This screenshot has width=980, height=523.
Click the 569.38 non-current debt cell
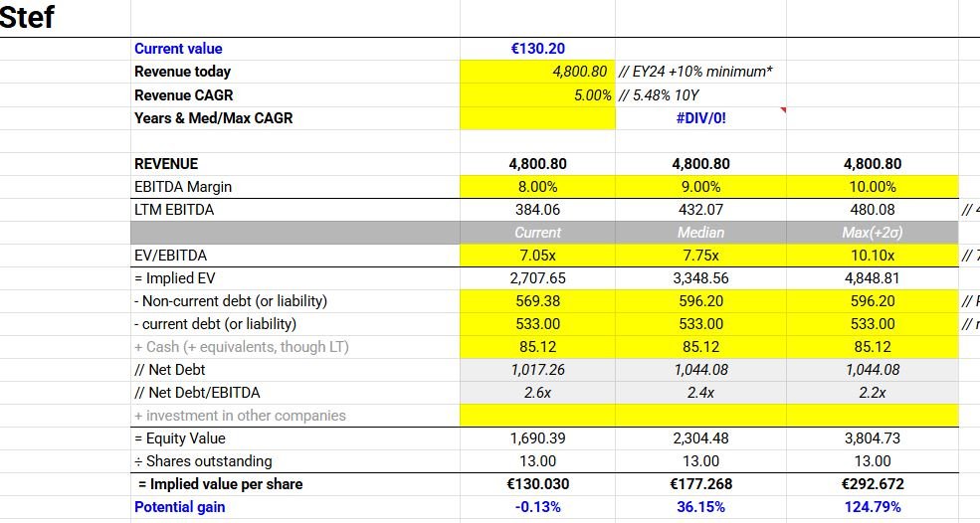537,301
